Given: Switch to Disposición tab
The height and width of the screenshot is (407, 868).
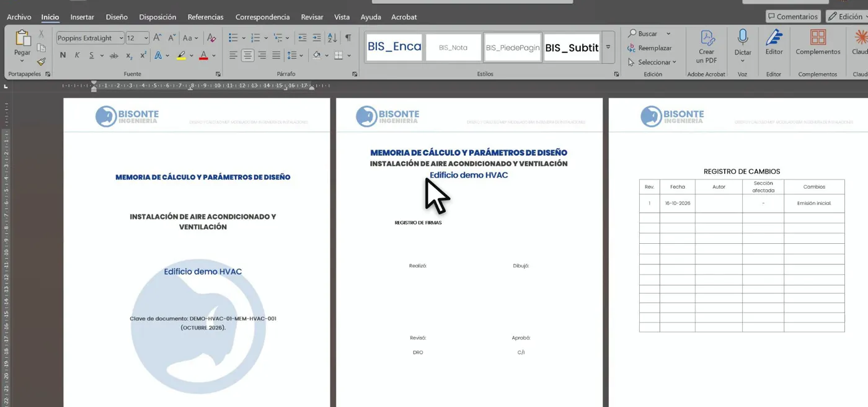Looking at the screenshot, I should [157, 17].
